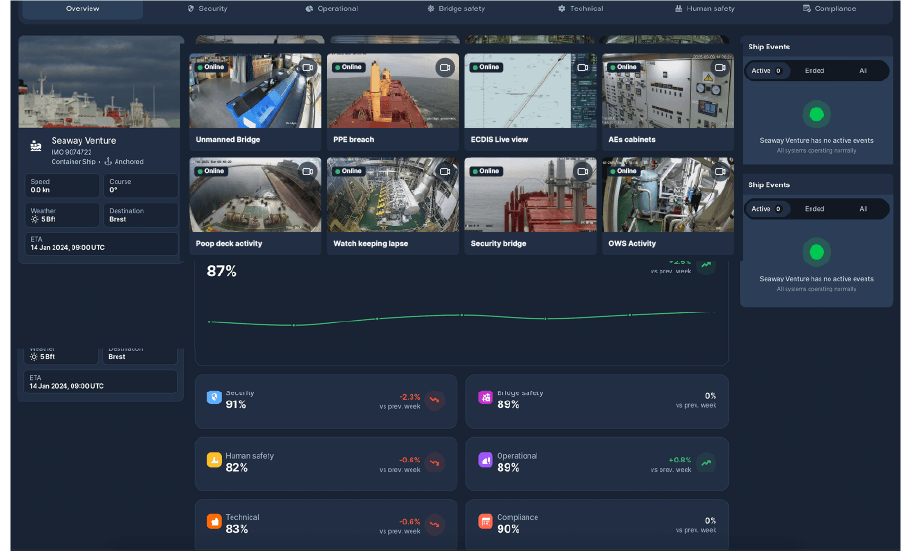Click the yellow Human safety score icon

coord(213,460)
